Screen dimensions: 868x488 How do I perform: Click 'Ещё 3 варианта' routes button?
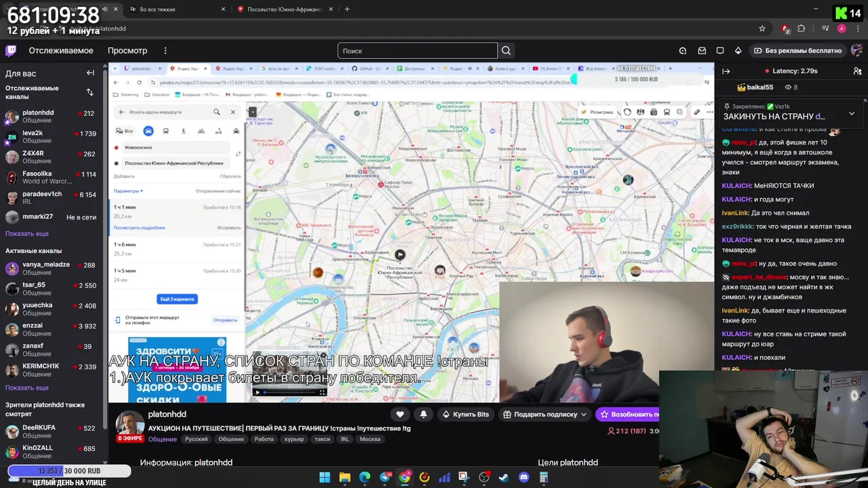[177, 299]
